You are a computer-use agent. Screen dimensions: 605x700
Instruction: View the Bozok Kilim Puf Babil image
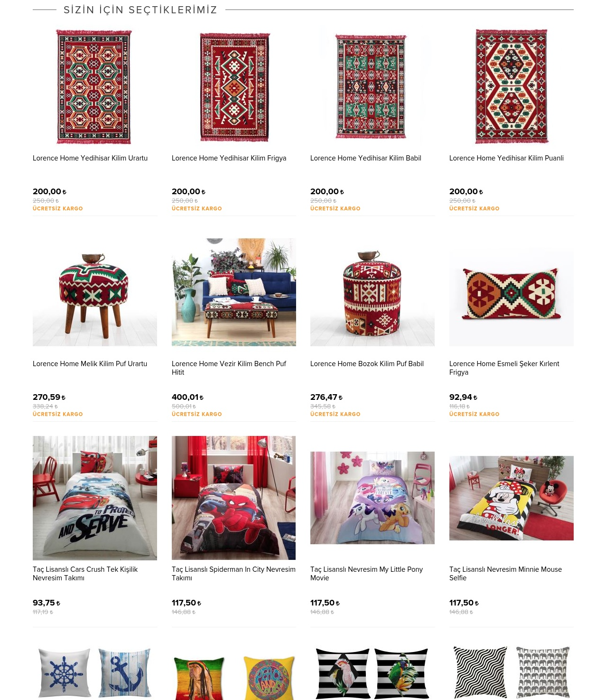click(372, 292)
